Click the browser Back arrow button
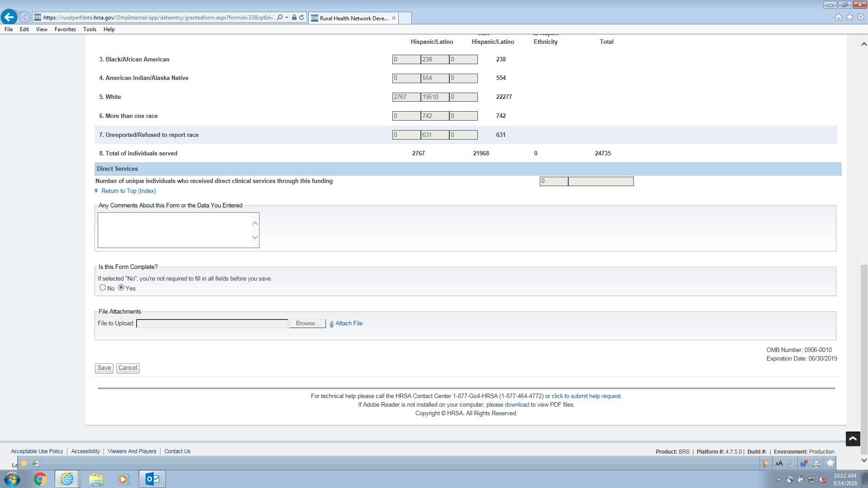868x488 pixels. pyautogui.click(x=9, y=17)
